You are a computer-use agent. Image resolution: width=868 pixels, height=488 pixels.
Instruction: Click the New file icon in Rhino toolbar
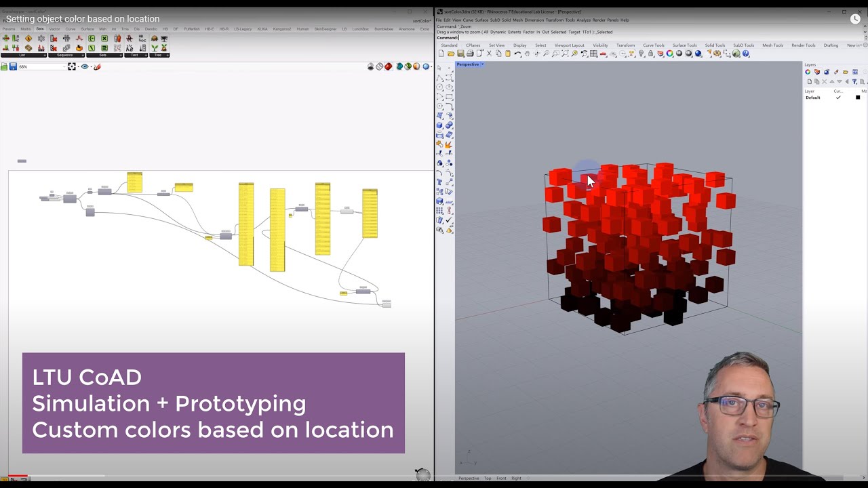tap(441, 54)
